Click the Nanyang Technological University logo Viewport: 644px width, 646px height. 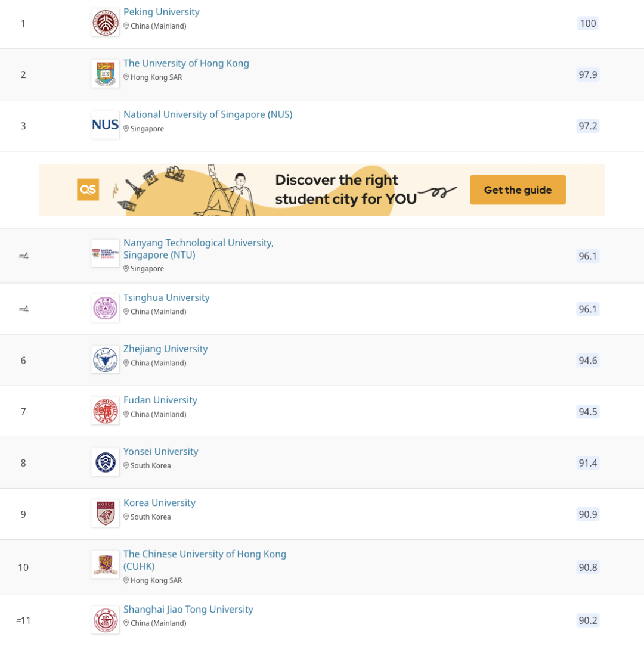coord(105,253)
